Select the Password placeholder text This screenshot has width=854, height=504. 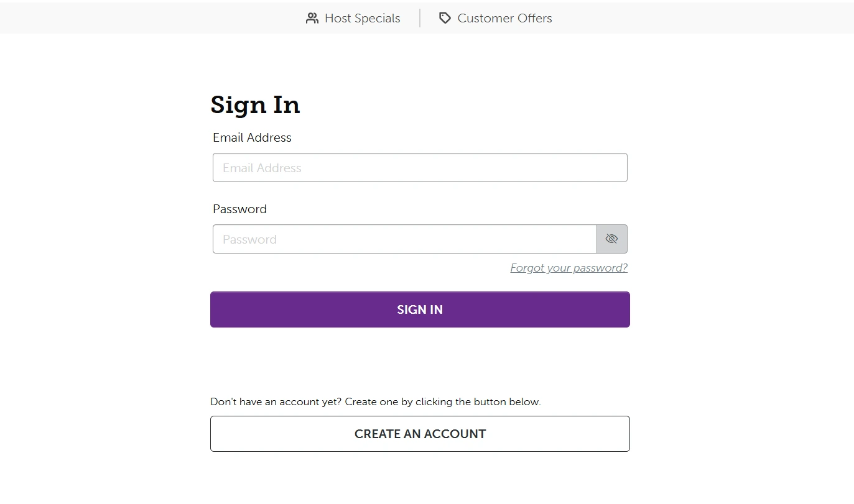(249, 239)
